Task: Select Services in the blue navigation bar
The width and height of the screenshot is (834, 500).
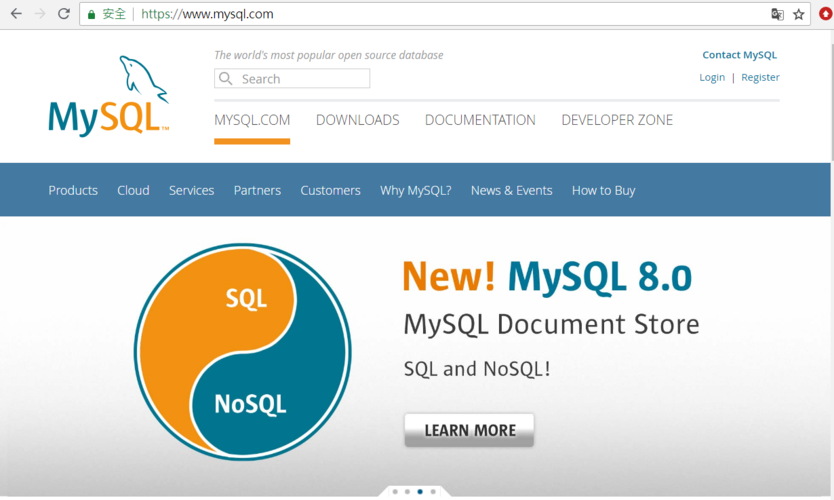Action: pyautogui.click(x=191, y=190)
